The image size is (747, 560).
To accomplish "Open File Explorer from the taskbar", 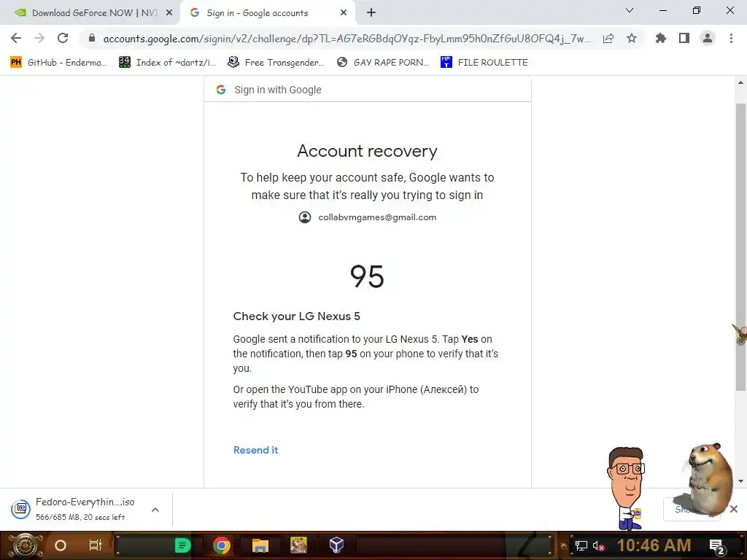I will (260, 545).
